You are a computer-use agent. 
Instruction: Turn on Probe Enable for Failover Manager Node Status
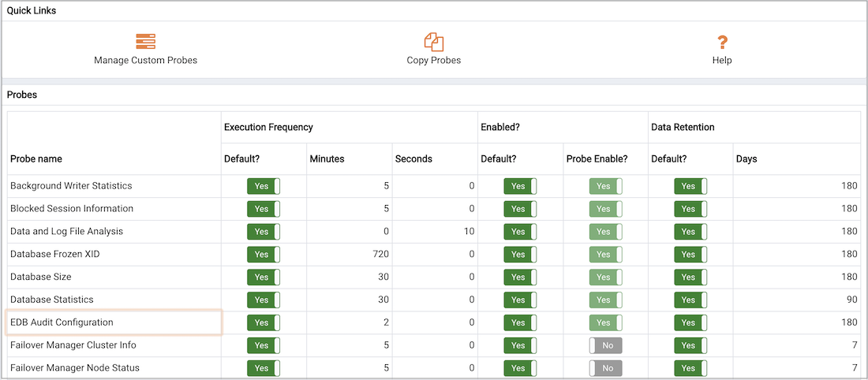[605, 368]
